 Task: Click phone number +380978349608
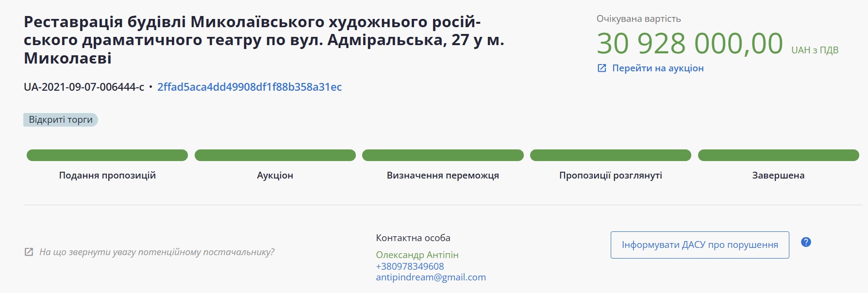[410, 266]
